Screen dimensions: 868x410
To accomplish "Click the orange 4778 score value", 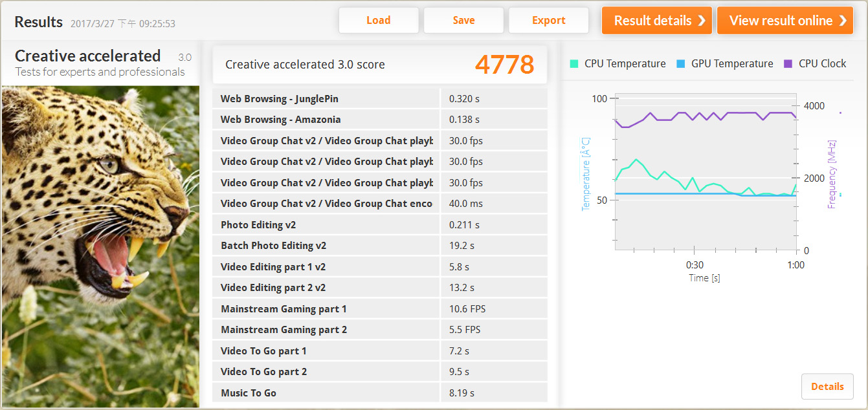I will coord(504,64).
